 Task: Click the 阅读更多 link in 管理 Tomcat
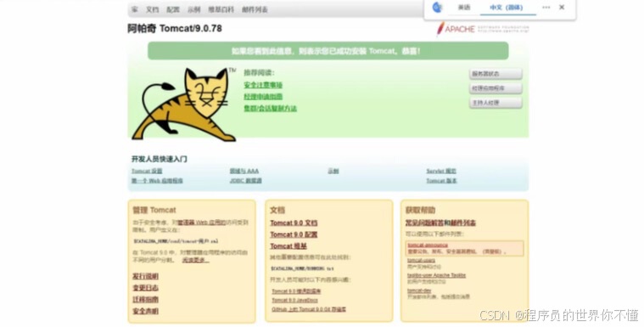195,261
